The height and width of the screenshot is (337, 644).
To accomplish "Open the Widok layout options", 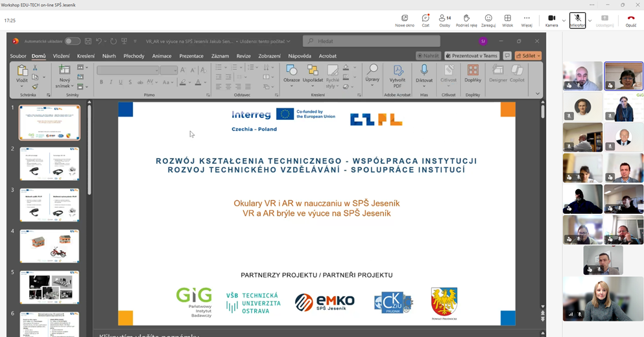I will (x=507, y=18).
